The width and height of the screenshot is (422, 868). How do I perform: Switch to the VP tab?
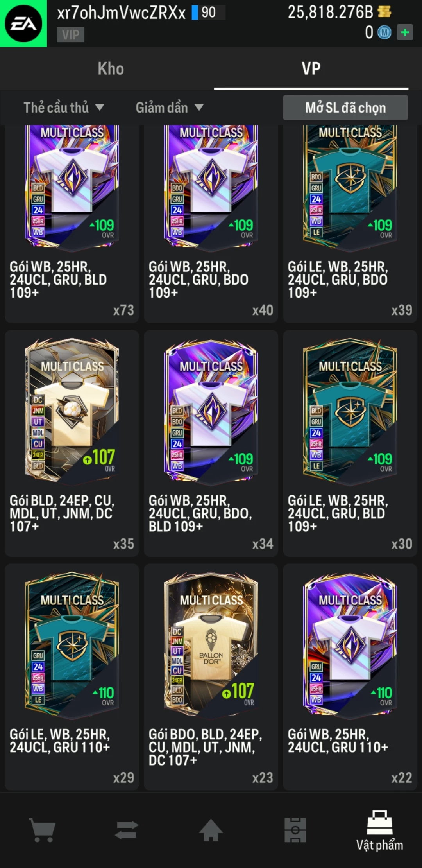[x=311, y=69]
